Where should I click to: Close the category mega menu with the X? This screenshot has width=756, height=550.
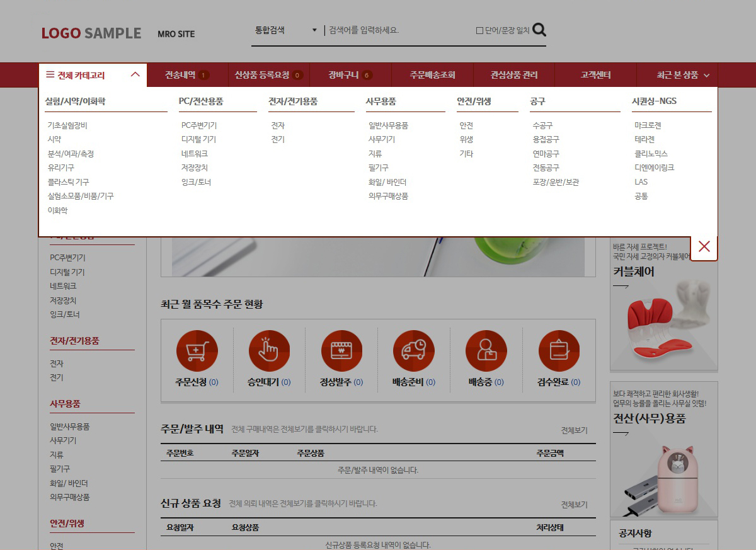pos(704,247)
